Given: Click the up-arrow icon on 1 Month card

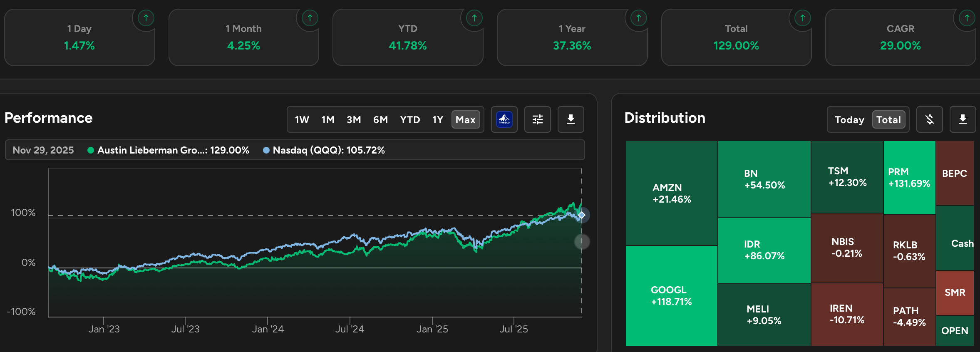Looking at the screenshot, I should [310, 18].
